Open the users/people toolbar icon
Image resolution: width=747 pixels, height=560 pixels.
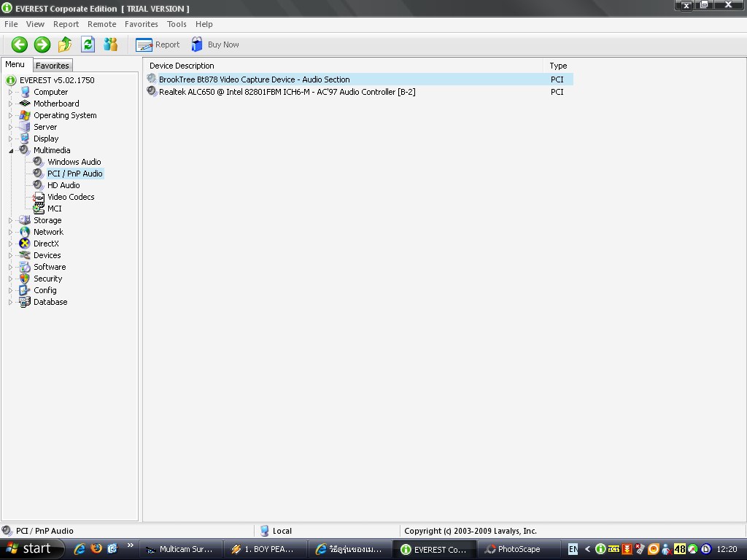(111, 44)
